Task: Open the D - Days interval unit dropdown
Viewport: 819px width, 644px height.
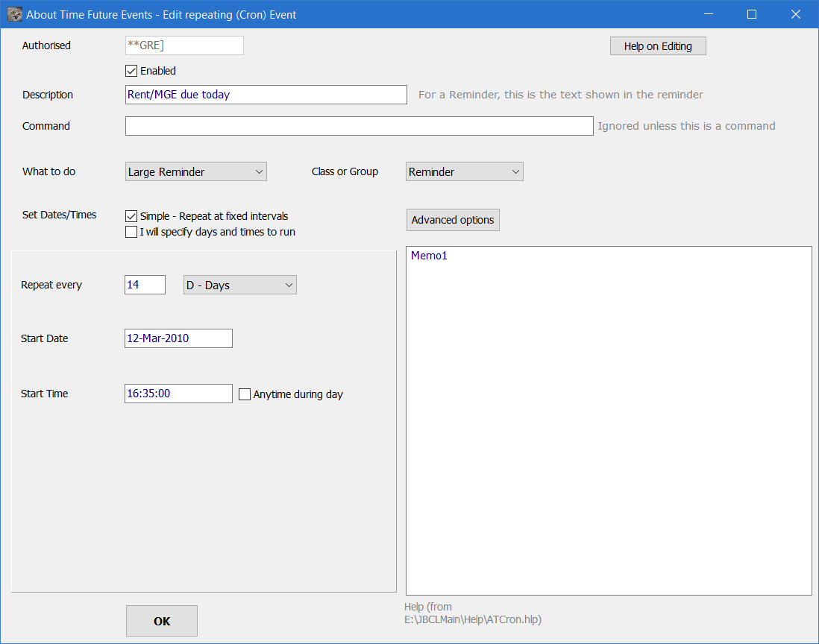Action: click(239, 285)
